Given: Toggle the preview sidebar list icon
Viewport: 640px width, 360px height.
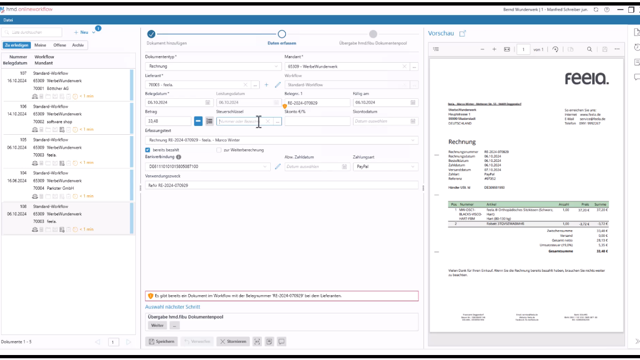Looking at the screenshot, I should point(436,49).
